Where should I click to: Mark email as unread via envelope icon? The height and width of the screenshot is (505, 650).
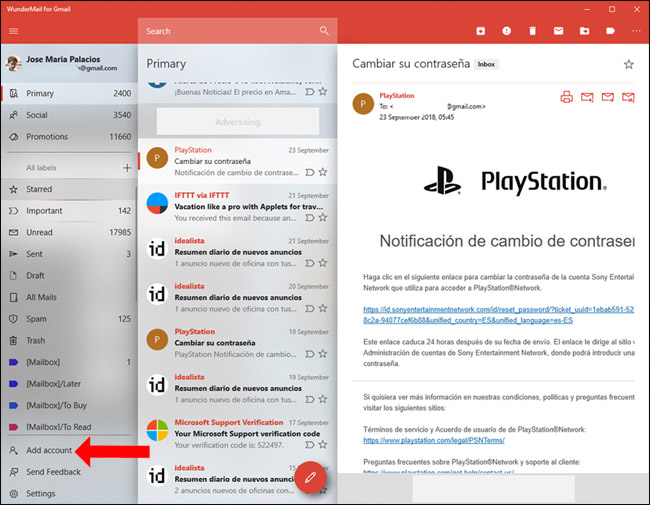558,31
